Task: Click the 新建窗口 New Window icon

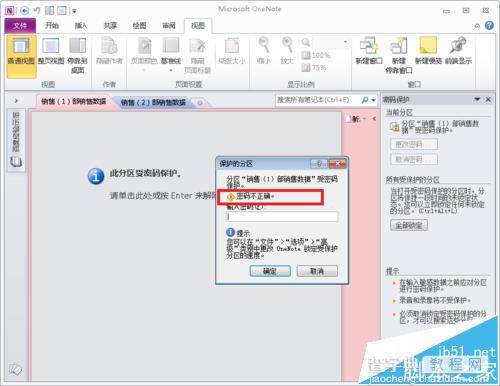Action: [369, 51]
